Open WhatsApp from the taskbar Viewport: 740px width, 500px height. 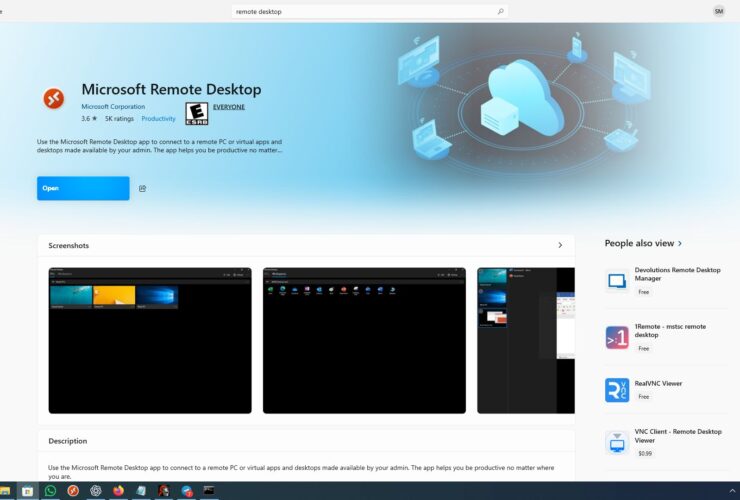tap(50, 491)
